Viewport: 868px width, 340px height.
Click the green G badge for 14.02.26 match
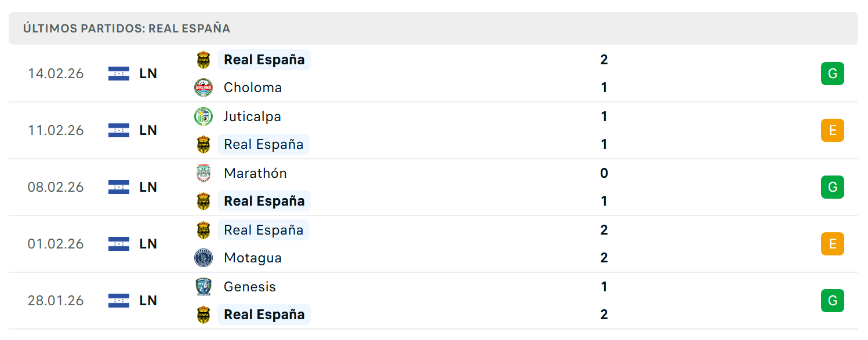click(x=833, y=74)
